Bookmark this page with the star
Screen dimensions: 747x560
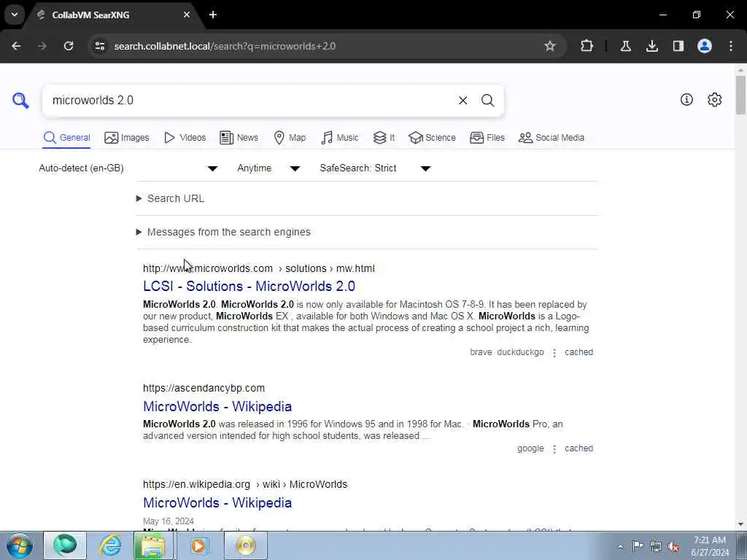pos(550,46)
